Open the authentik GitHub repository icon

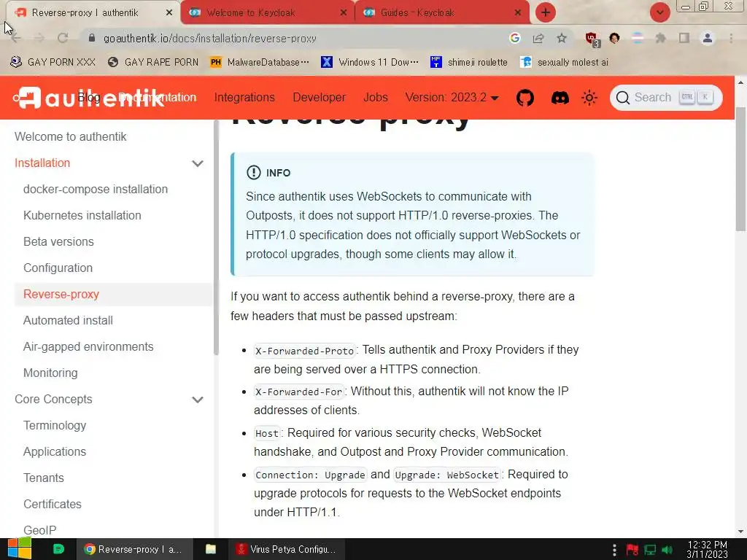[x=525, y=98]
